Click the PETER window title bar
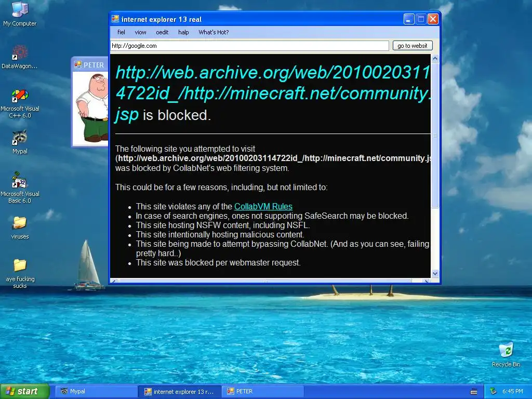532x399 pixels. coord(90,64)
